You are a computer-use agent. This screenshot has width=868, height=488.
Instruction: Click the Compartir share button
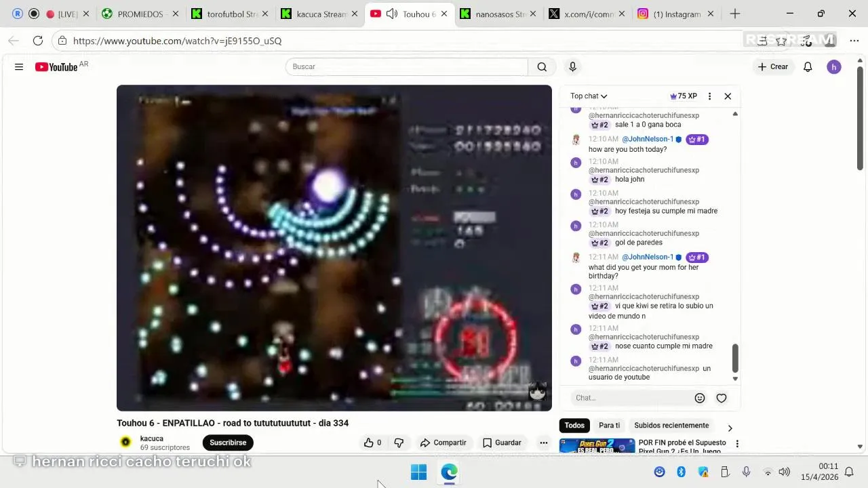[443, 443]
